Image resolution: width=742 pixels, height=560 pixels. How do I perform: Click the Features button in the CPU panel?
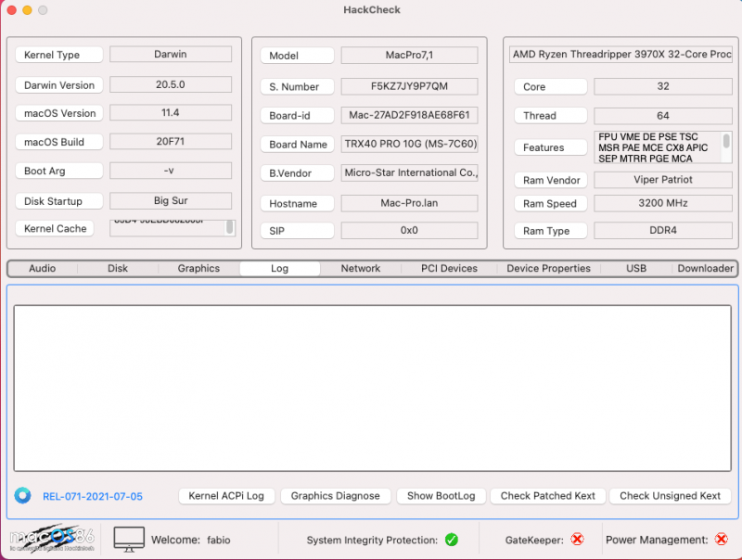point(550,146)
